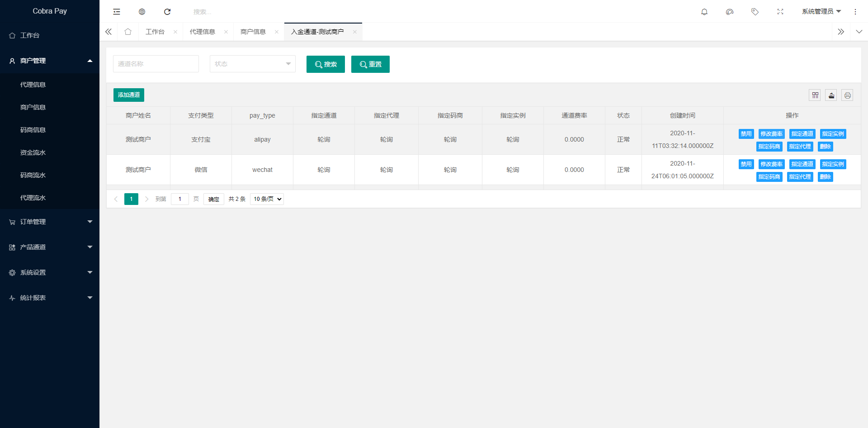Click 指定实例 button in the alipay row

click(x=833, y=134)
